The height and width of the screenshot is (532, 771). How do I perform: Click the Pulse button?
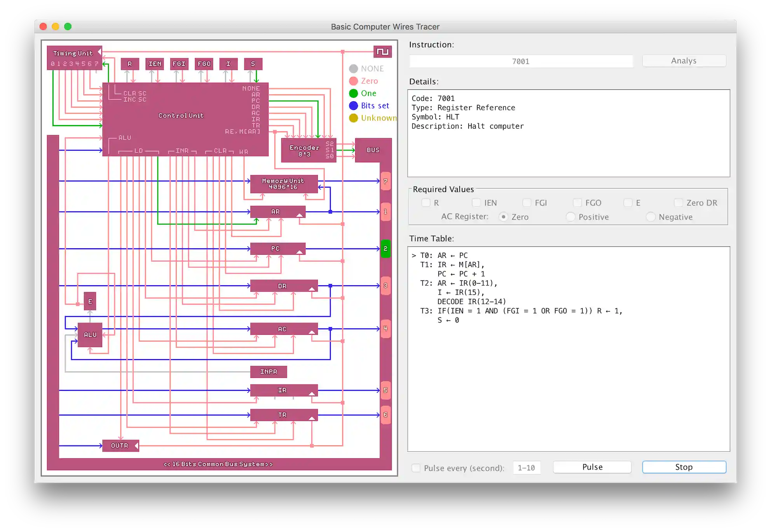point(592,467)
